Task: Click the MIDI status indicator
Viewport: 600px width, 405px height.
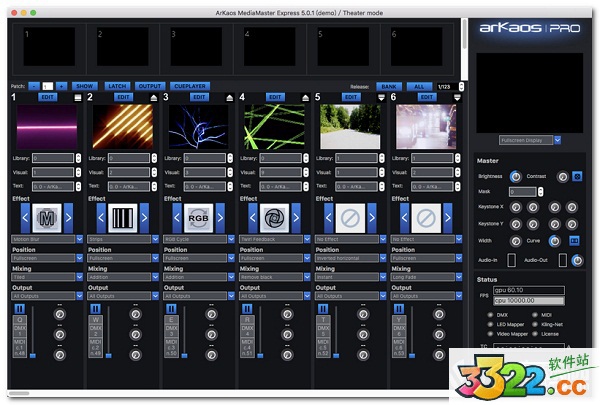Action: click(535, 315)
